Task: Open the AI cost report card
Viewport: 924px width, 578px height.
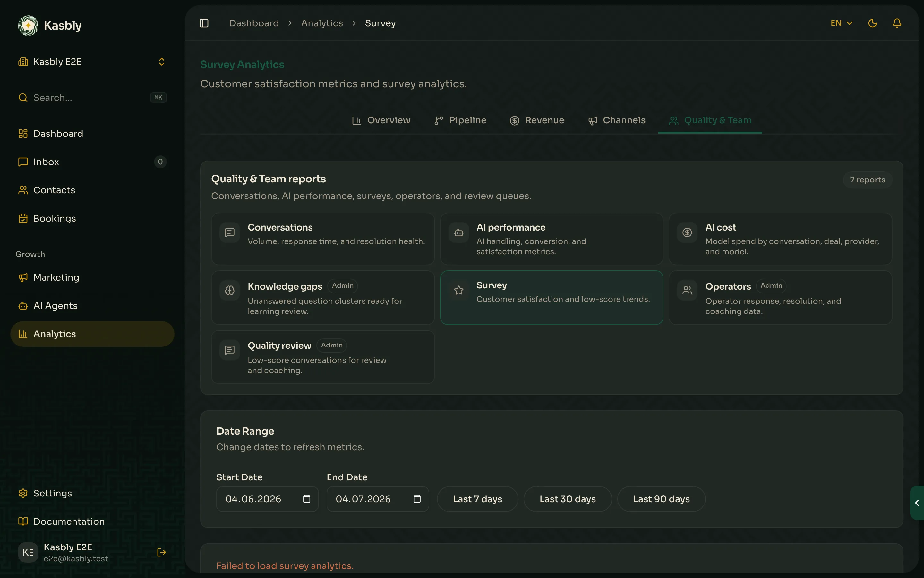Action: (781, 239)
